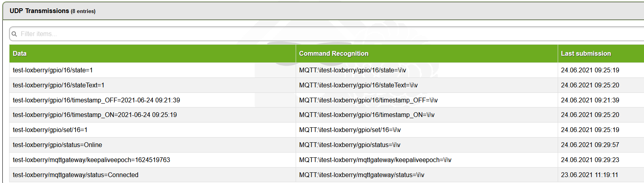Click the MQTT keepaliveepoch command recognition cell
The image size is (644, 183).
coord(375,160)
